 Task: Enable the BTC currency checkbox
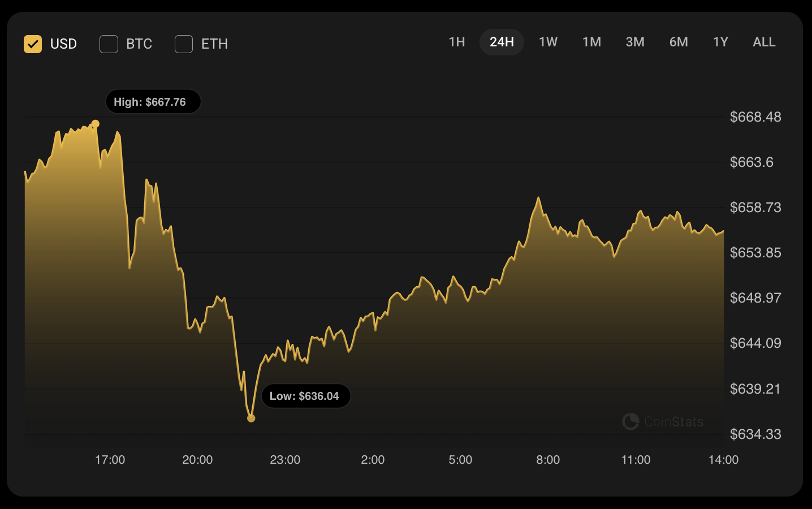[109, 44]
